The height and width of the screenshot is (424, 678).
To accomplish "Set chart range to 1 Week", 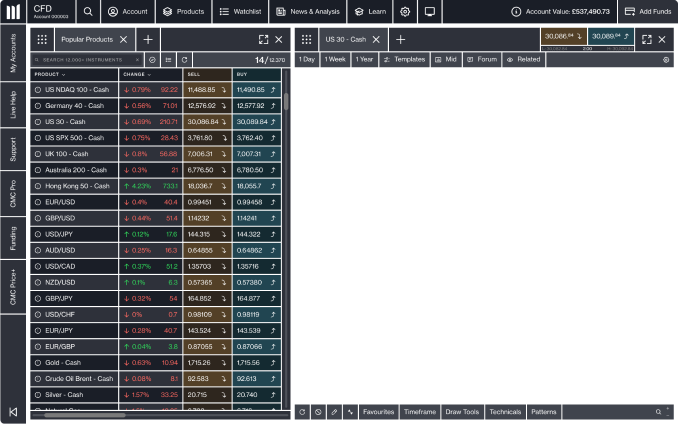I will pos(335,60).
